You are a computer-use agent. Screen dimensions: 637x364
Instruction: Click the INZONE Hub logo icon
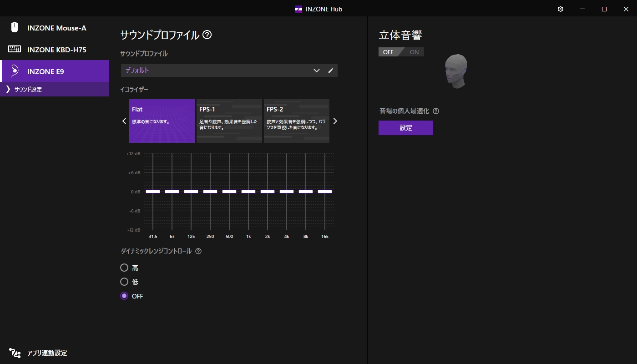point(298,9)
